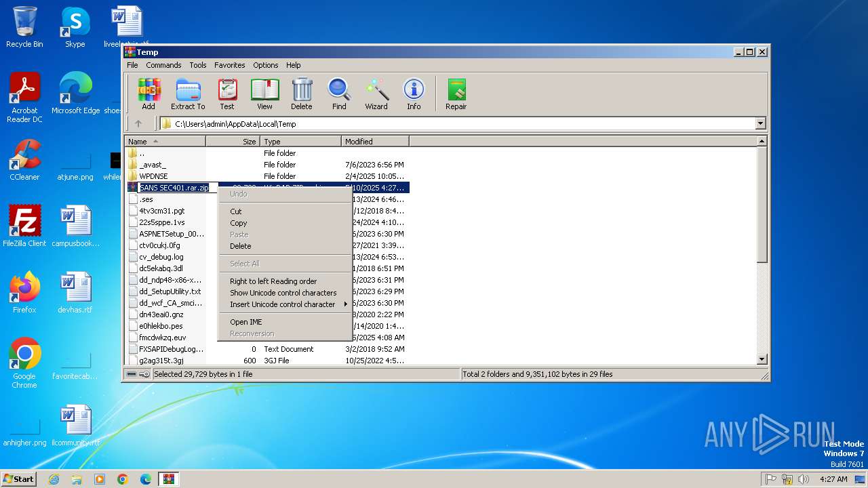Screen dimensions: 868x488
Task: Show archive Info
Action: click(414, 94)
